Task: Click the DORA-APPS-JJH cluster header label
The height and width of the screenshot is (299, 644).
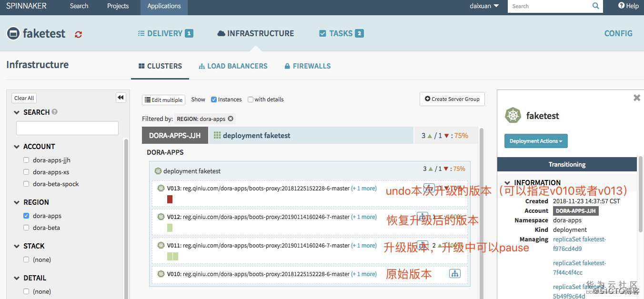Action: tap(175, 136)
